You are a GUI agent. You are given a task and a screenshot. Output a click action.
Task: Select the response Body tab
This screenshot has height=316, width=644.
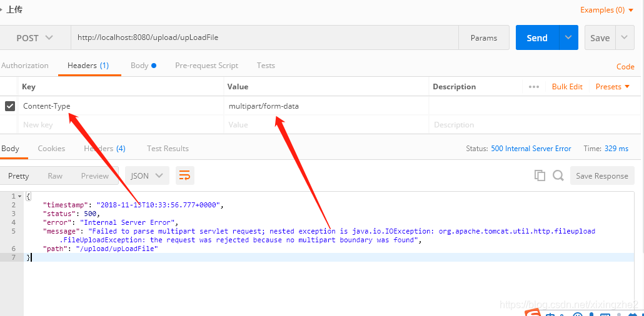[10, 149]
